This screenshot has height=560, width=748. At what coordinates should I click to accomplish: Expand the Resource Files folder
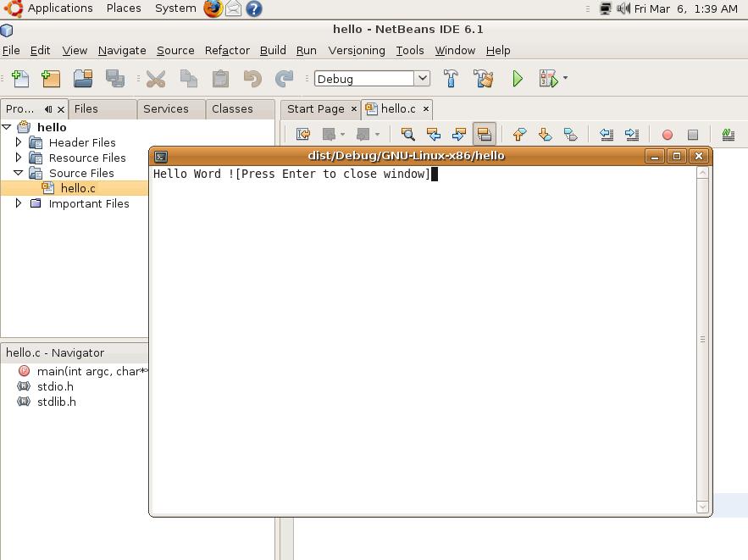tap(18, 158)
